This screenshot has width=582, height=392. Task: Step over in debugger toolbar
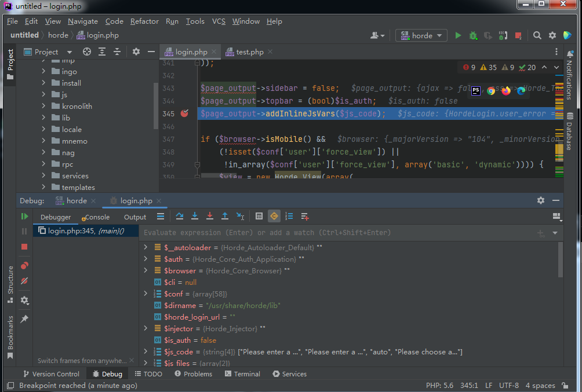pos(180,216)
